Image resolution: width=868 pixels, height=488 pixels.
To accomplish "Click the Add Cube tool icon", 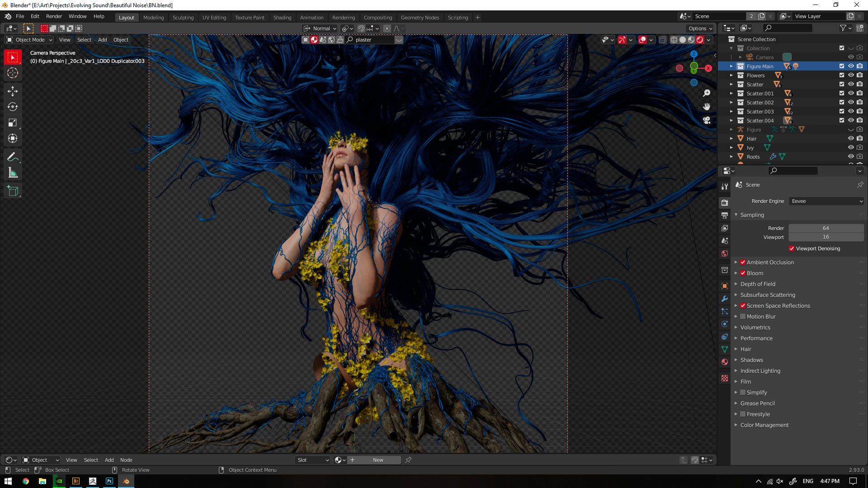I will coord(13,191).
